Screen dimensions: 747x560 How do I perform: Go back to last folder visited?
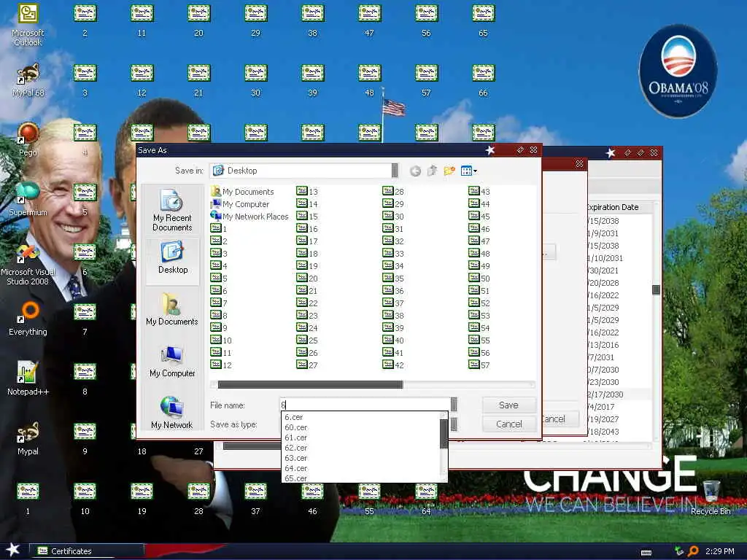tap(415, 171)
